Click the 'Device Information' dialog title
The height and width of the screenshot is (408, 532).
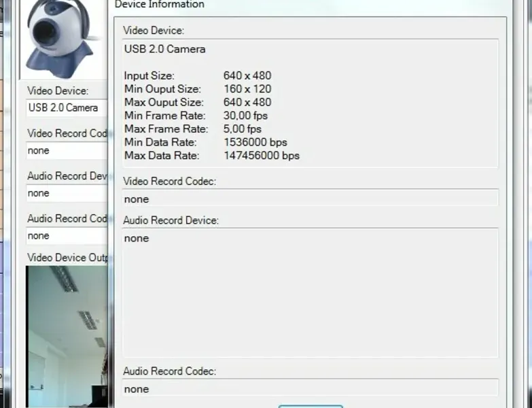(160, 4)
